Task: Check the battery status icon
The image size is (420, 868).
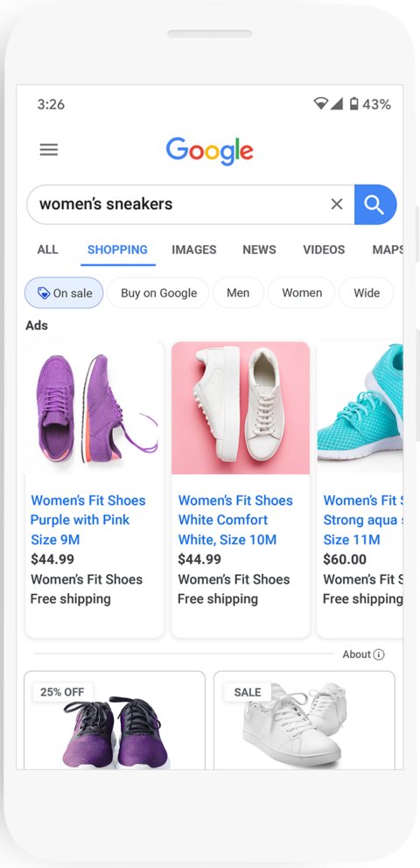Action: point(354,103)
